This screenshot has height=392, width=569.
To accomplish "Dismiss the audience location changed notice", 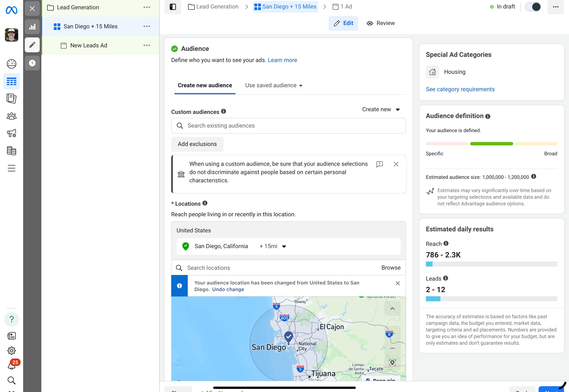I will point(398,283).
